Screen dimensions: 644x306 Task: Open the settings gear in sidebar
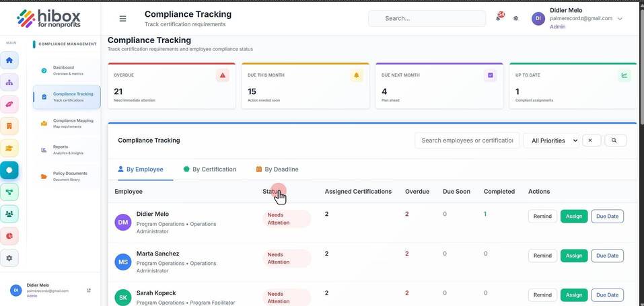click(9, 258)
